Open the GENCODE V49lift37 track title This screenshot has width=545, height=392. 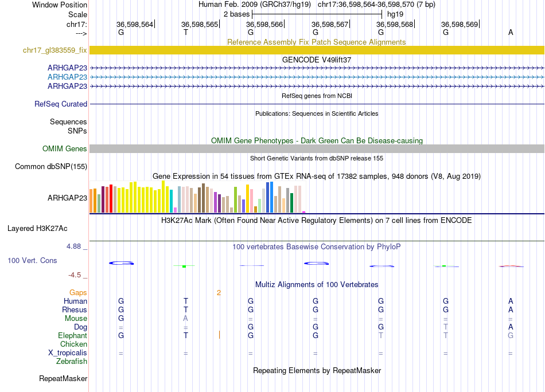click(x=316, y=60)
